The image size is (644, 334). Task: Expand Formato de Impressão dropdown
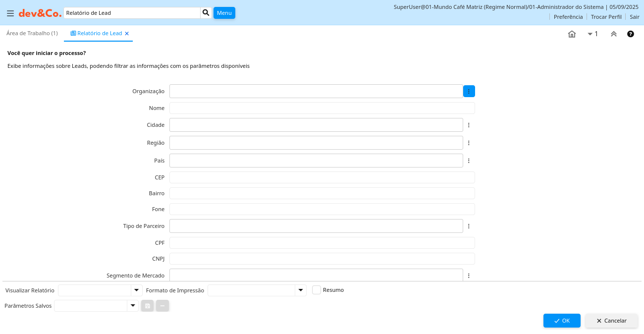[x=301, y=290]
